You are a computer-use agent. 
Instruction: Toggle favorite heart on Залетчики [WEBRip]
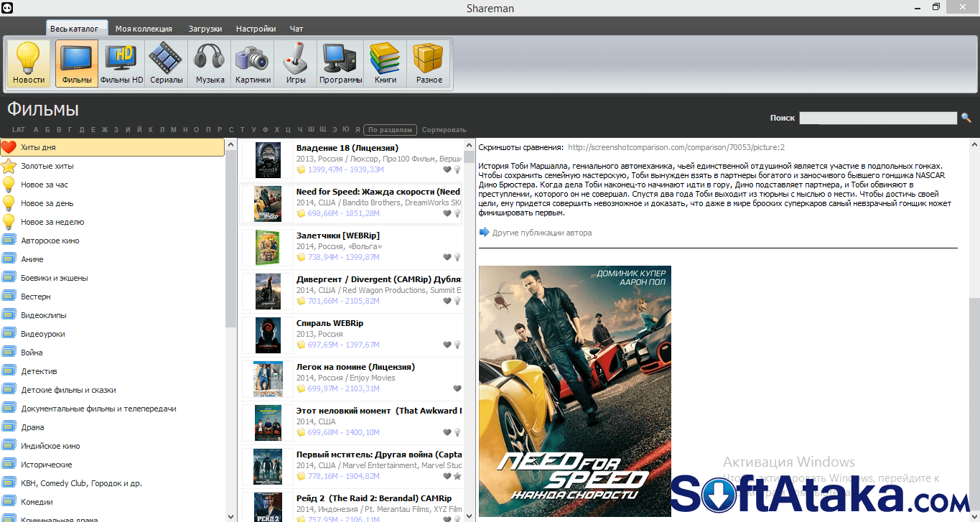point(447,257)
